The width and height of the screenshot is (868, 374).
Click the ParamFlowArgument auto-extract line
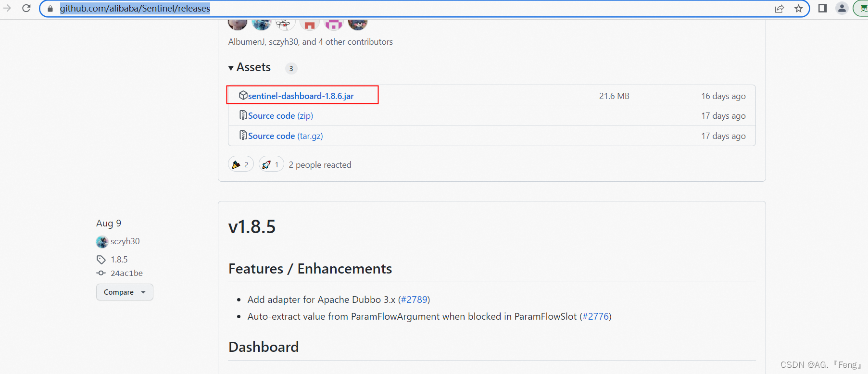pos(429,316)
